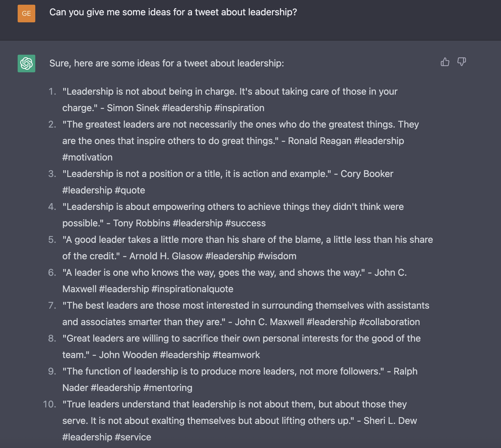The image size is (501, 448).
Task: Click the #wisdom hashtag
Action: pyautogui.click(x=277, y=256)
